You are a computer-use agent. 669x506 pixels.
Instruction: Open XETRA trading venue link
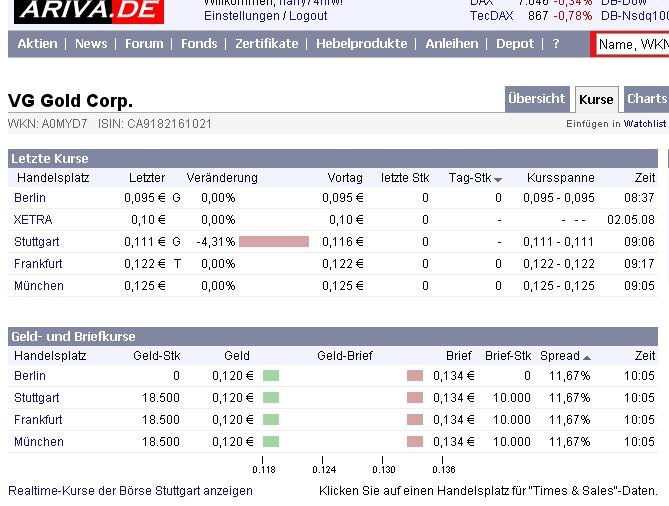pyautogui.click(x=33, y=220)
